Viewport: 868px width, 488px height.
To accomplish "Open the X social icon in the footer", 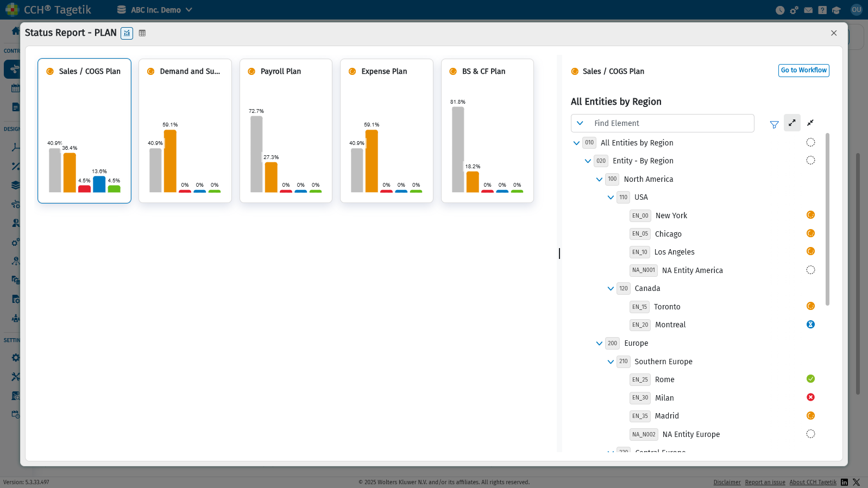I will click(857, 482).
